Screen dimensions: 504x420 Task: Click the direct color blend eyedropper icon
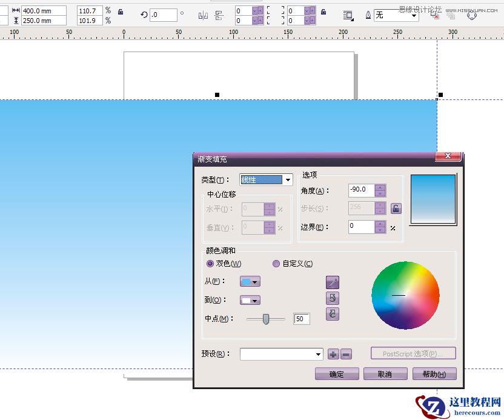332,281
